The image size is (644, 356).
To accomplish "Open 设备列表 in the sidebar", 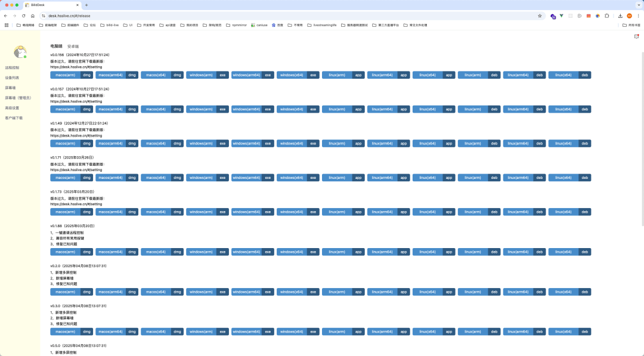I will (x=12, y=78).
